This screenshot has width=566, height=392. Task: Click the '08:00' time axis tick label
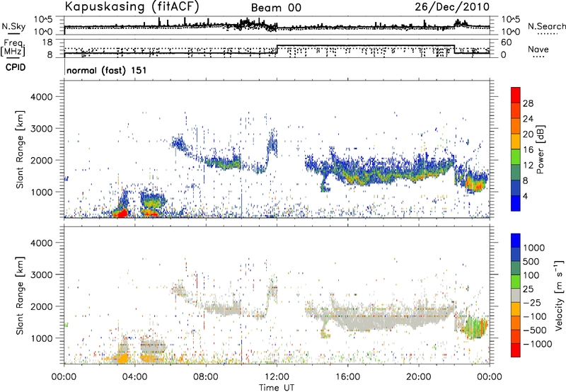(206, 377)
